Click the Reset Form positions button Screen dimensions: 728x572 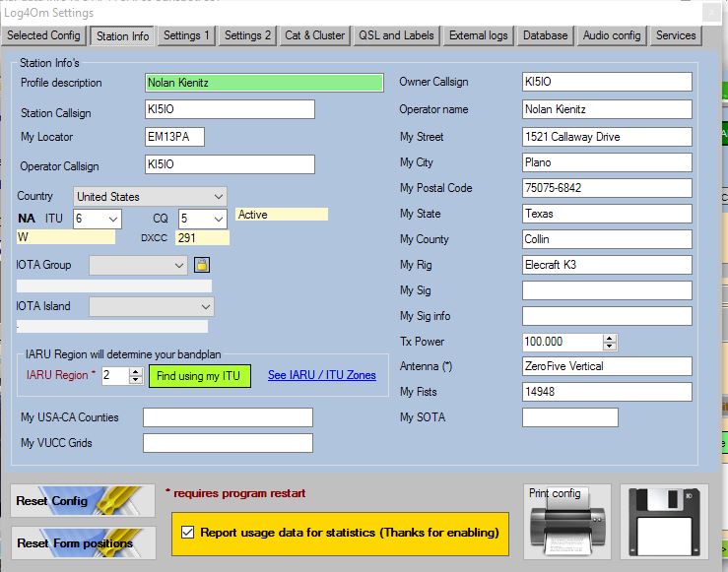point(83,542)
